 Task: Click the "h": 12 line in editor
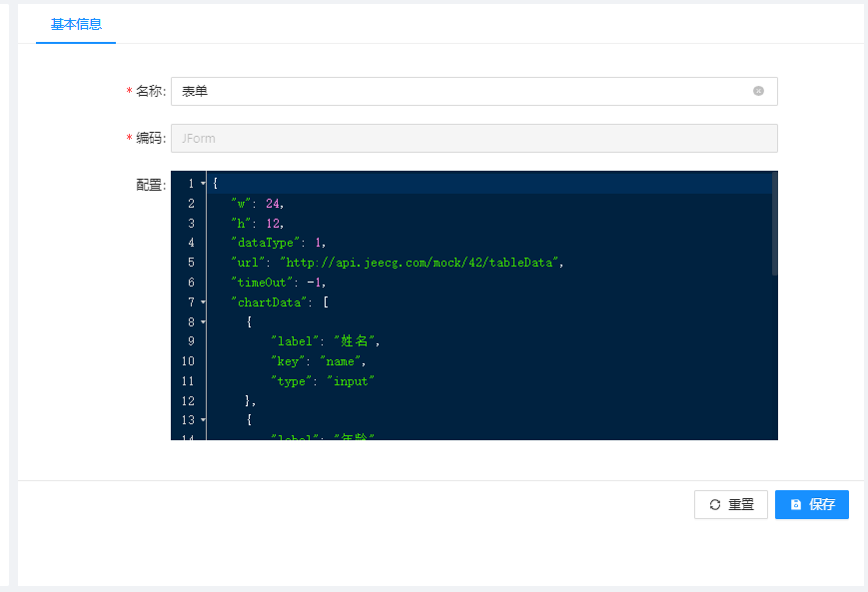click(258, 224)
